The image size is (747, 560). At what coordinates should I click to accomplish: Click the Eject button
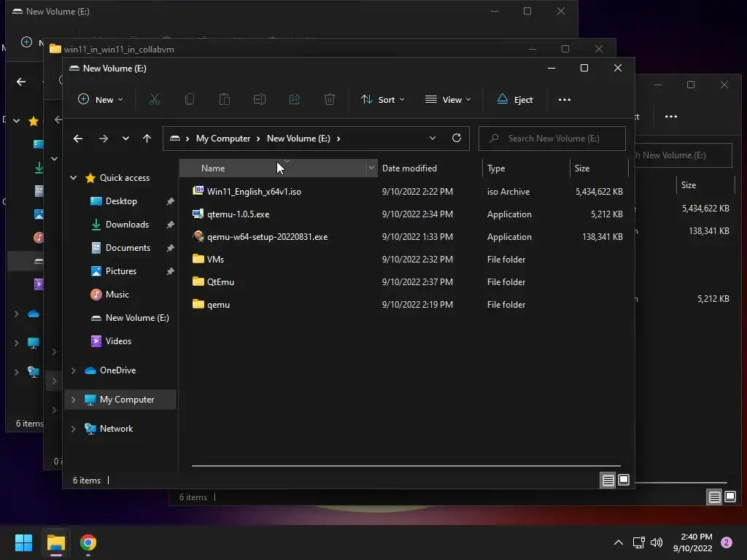515,99
